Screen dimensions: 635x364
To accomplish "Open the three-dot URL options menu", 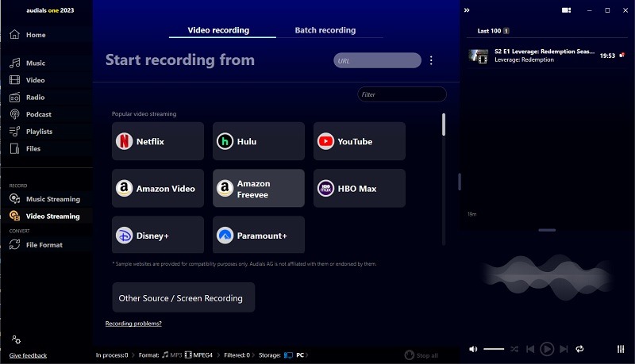I will [431, 60].
